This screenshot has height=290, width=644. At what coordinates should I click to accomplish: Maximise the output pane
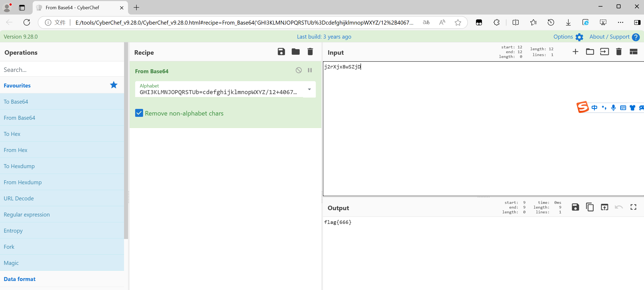(633, 207)
